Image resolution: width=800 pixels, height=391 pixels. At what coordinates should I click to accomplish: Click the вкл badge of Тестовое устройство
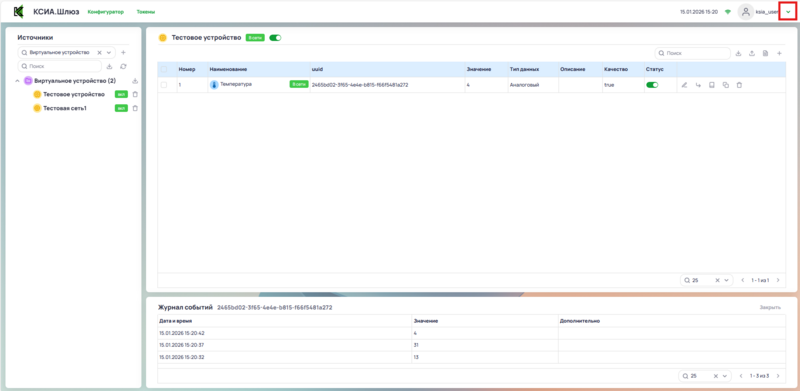[121, 94]
